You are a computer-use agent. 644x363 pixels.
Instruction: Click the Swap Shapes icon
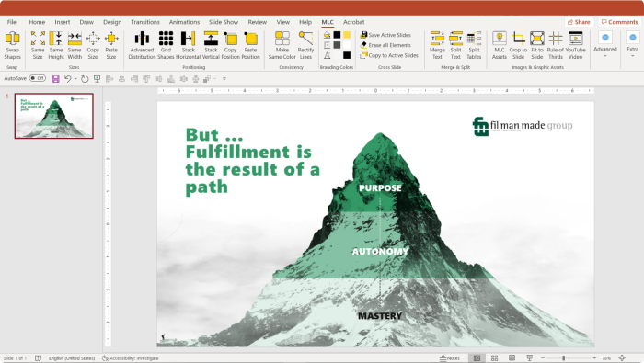[12, 45]
